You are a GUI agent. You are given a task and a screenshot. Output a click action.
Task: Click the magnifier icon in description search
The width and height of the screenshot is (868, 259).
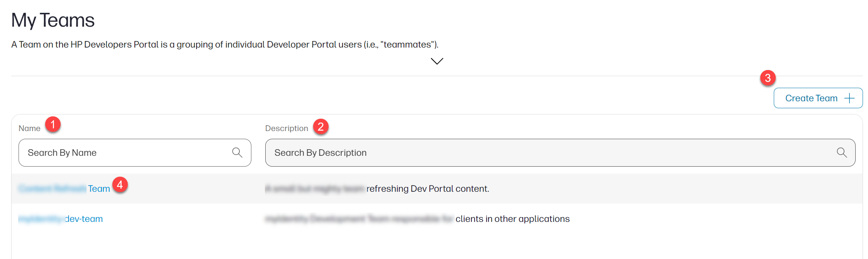point(842,152)
